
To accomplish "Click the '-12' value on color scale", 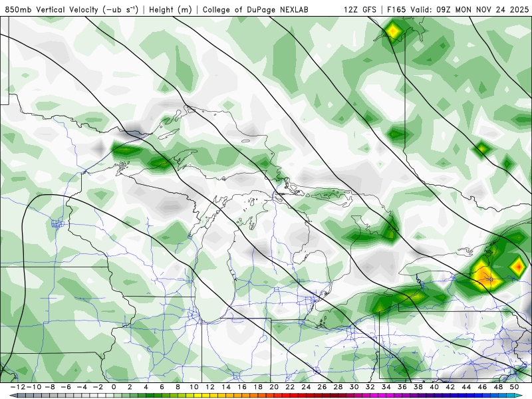I will (18, 387).
